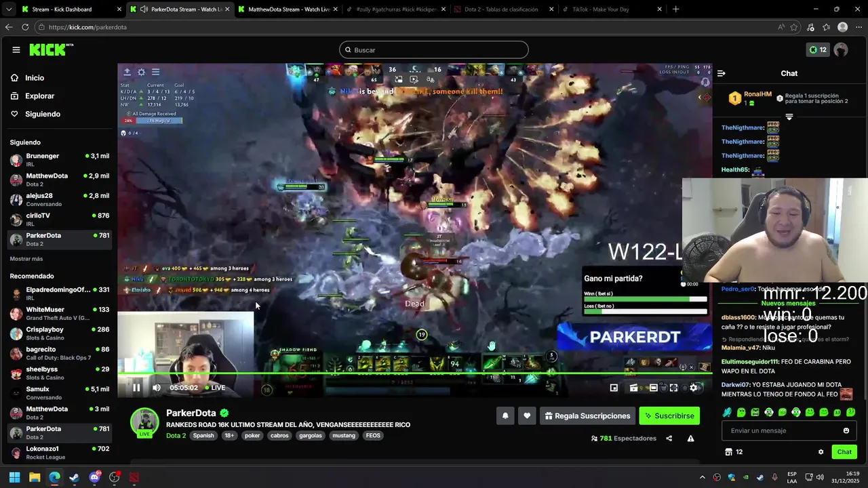
Task: Insert the first quick emote
Action: pyautogui.click(x=728, y=412)
